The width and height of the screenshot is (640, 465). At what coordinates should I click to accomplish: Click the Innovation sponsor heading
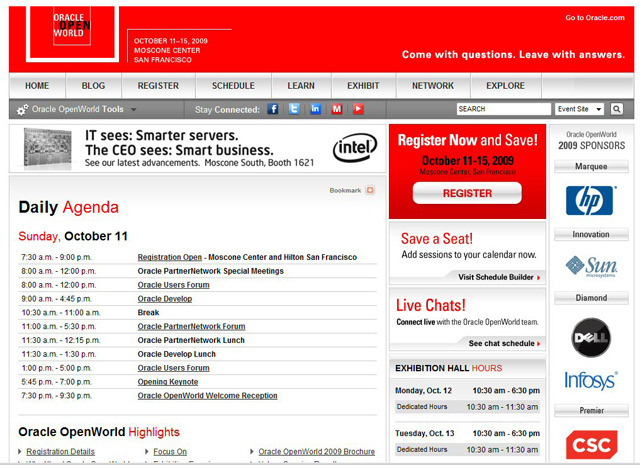point(591,234)
